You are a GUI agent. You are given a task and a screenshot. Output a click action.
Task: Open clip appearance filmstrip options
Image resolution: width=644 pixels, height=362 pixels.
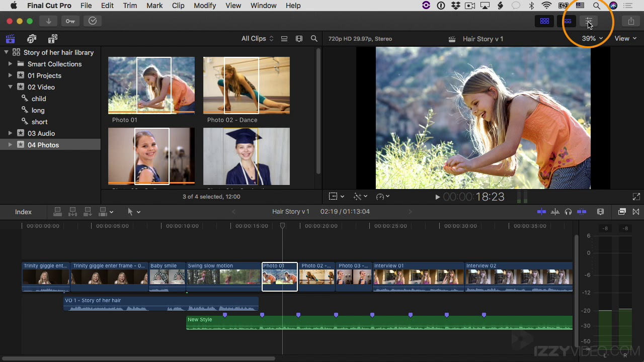[299, 39]
